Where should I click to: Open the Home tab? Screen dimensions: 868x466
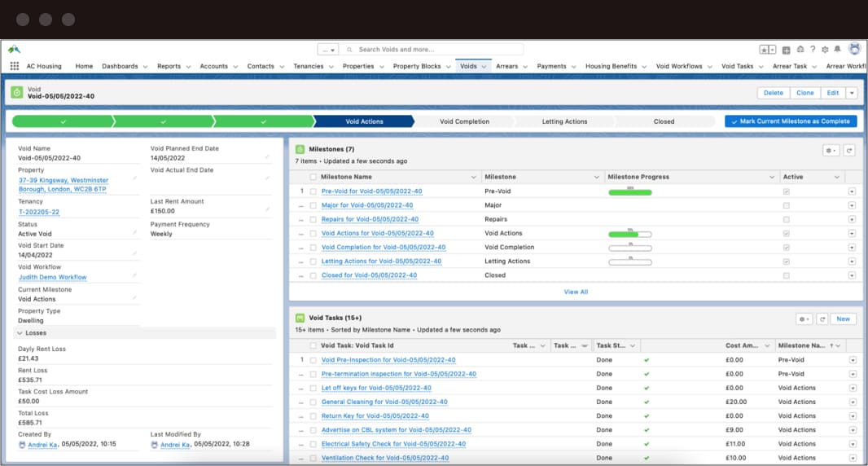tap(84, 66)
